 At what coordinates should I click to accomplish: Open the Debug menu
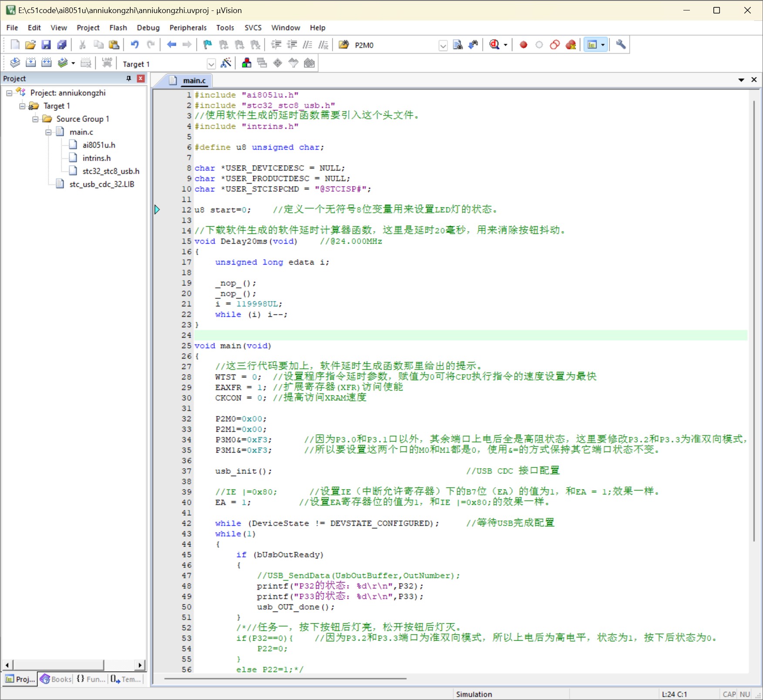click(x=148, y=27)
